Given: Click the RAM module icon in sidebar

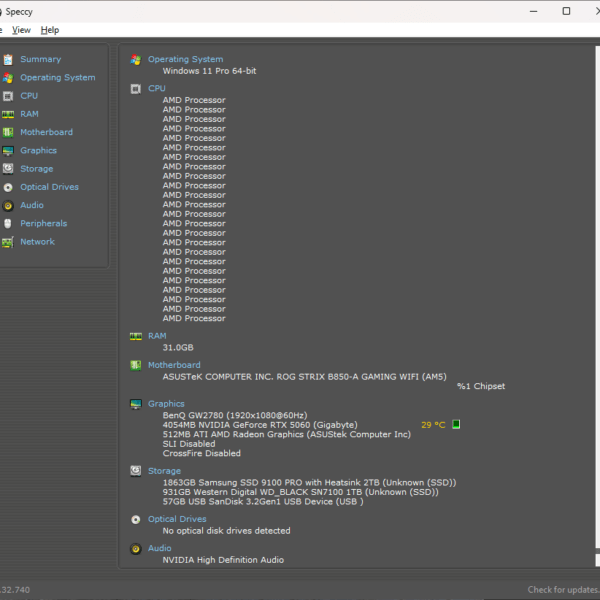Looking at the screenshot, I should pyautogui.click(x=8, y=114).
